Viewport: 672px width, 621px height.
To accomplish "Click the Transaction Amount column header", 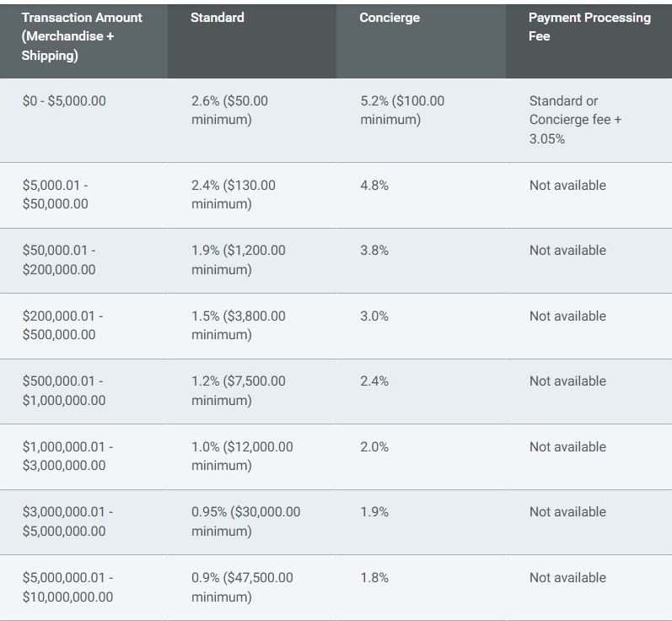I will pos(82,36).
